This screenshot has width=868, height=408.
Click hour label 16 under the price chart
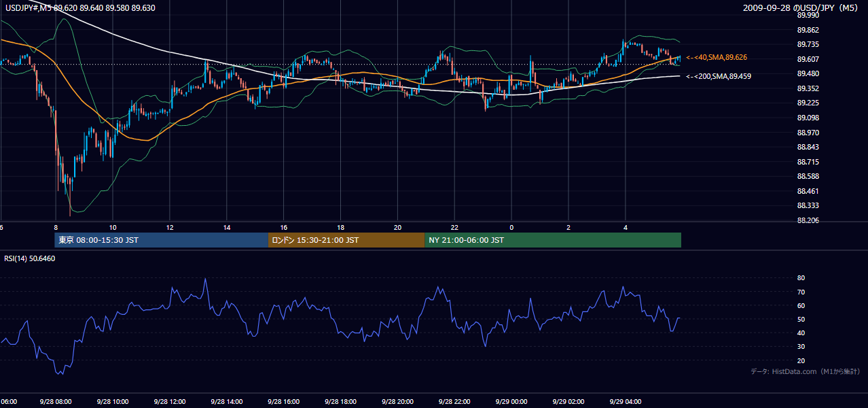point(284,228)
